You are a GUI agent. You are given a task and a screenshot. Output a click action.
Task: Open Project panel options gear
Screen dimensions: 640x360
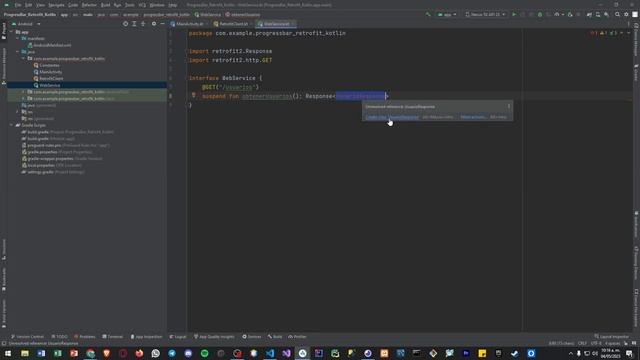154,24
